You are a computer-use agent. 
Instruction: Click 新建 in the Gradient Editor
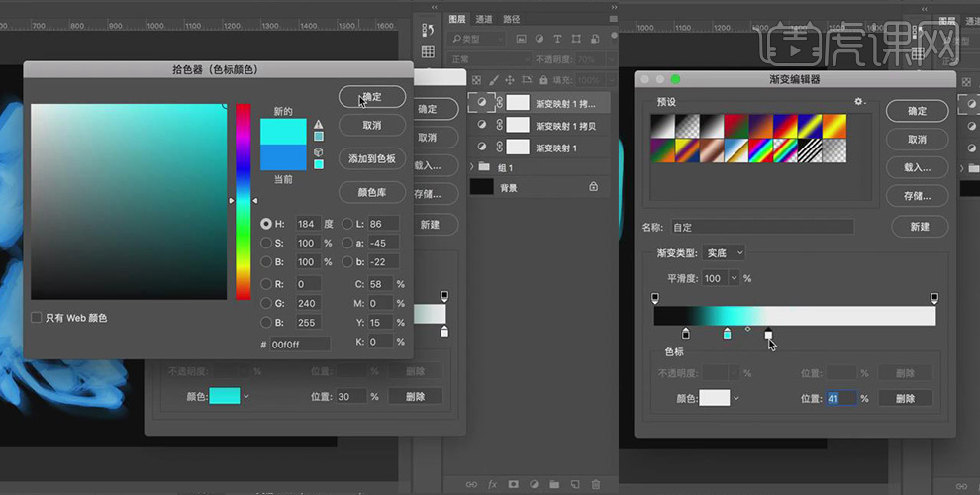click(x=920, y=227)
